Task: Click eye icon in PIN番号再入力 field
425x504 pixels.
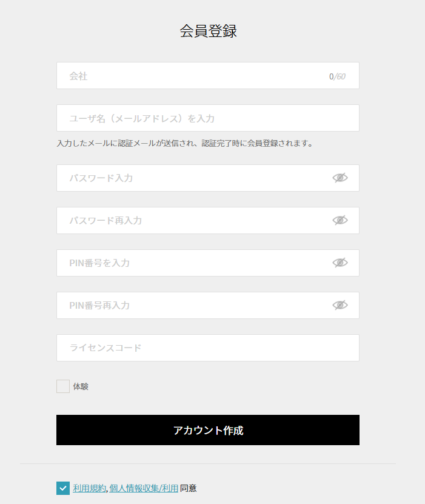Action: click(340, 305)
